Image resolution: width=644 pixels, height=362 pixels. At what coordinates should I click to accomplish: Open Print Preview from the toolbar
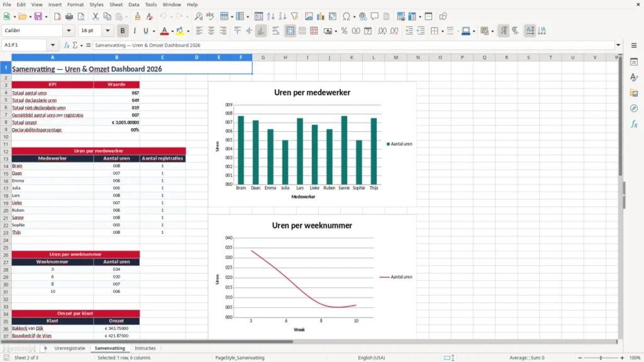tap(81, 16)
